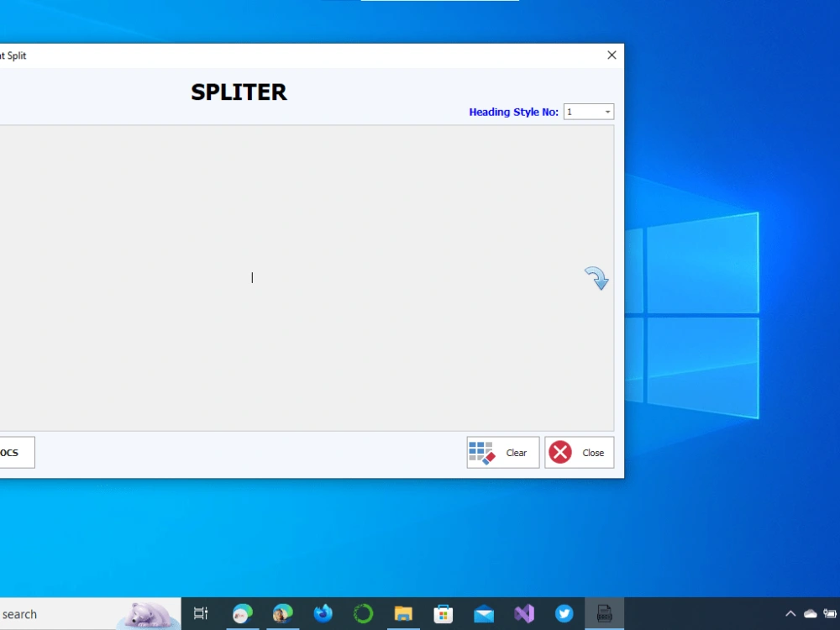The width and height of the screenshot is (840, 630).
Task: Launch Firefox from the taskbar
Action: (x=323, y=613)
